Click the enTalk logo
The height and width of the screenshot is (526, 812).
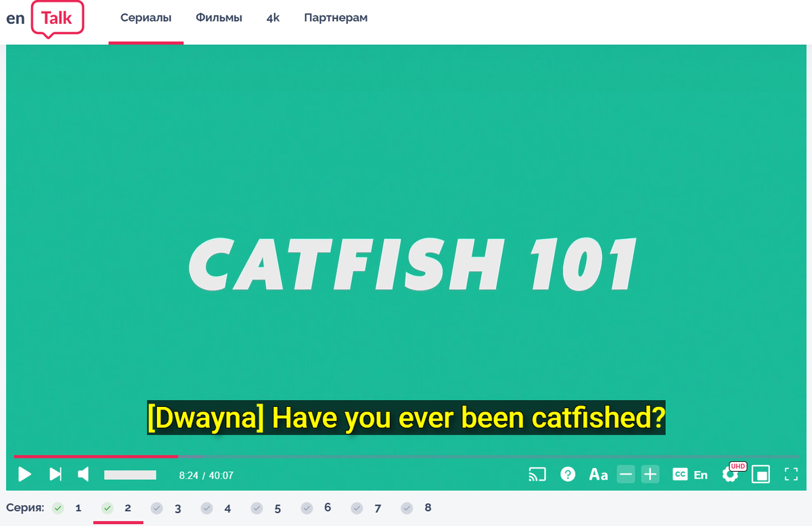tap(45, 18)
